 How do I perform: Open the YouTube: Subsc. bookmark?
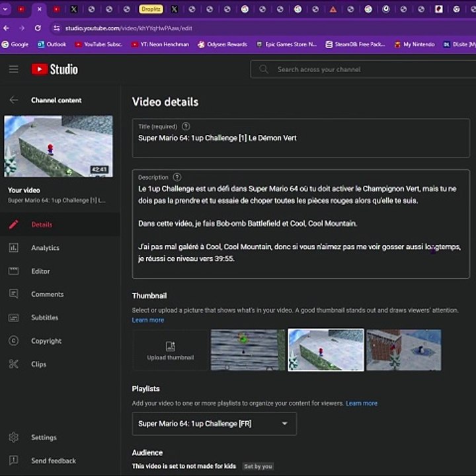tap(99, 44)
